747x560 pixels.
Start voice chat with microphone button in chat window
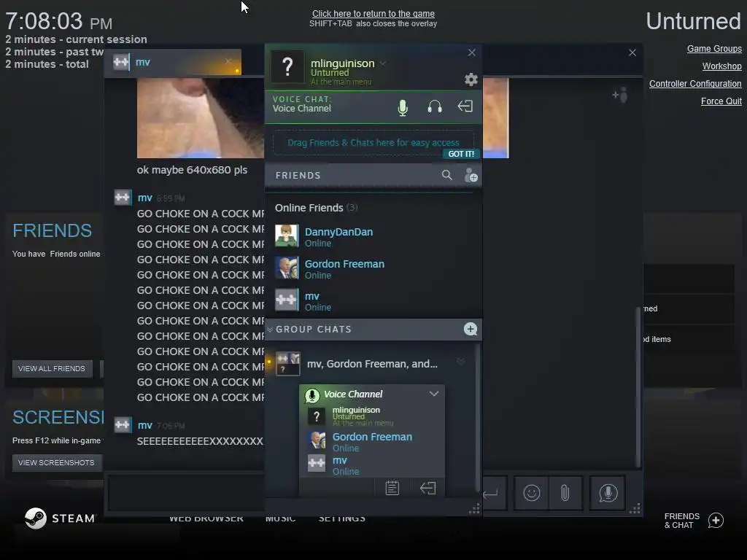[x=608, y=493]
